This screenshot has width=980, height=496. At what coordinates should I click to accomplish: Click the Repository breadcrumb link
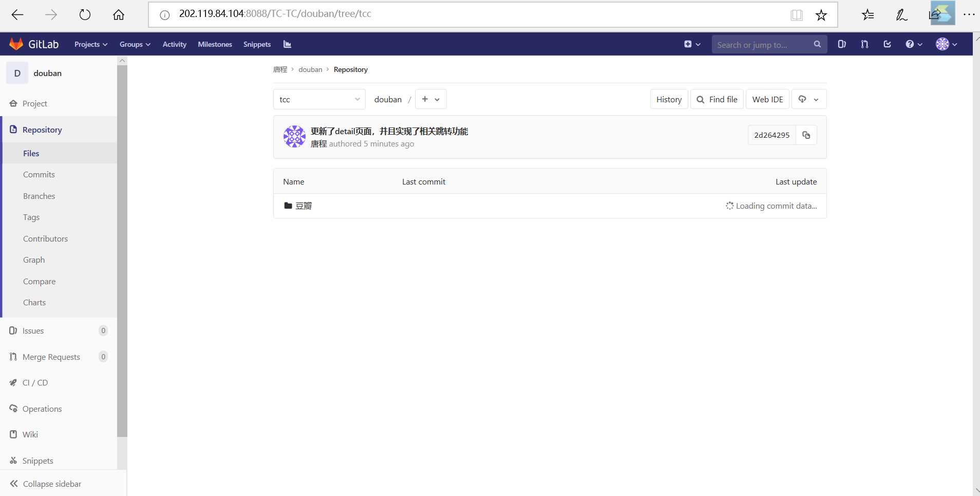(x=351, y=69)
